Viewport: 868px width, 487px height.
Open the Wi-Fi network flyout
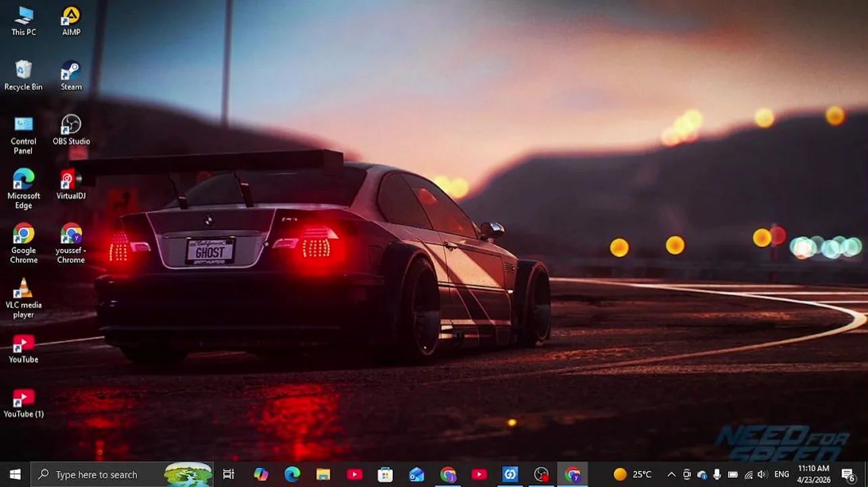tap(748, 474)
